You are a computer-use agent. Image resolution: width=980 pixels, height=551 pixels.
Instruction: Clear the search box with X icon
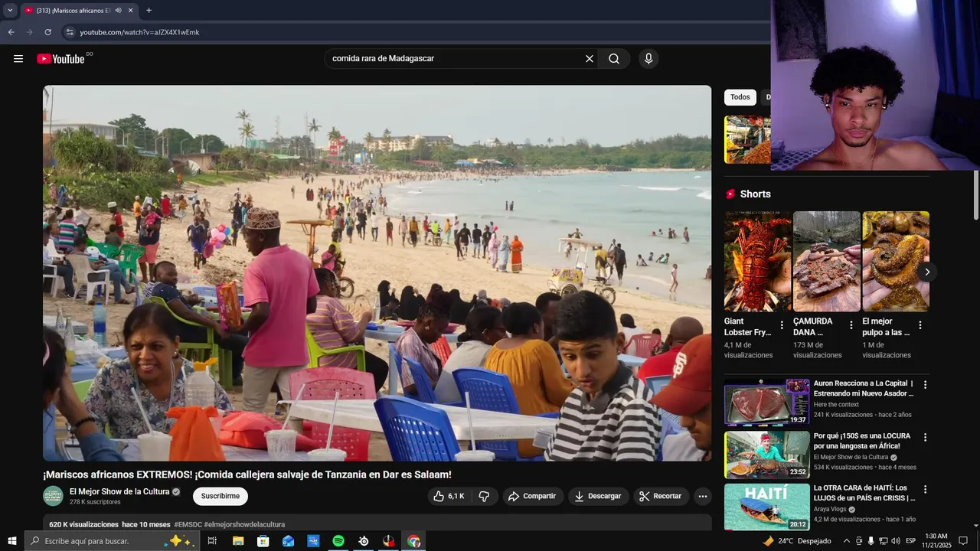(x=590, y=59)
